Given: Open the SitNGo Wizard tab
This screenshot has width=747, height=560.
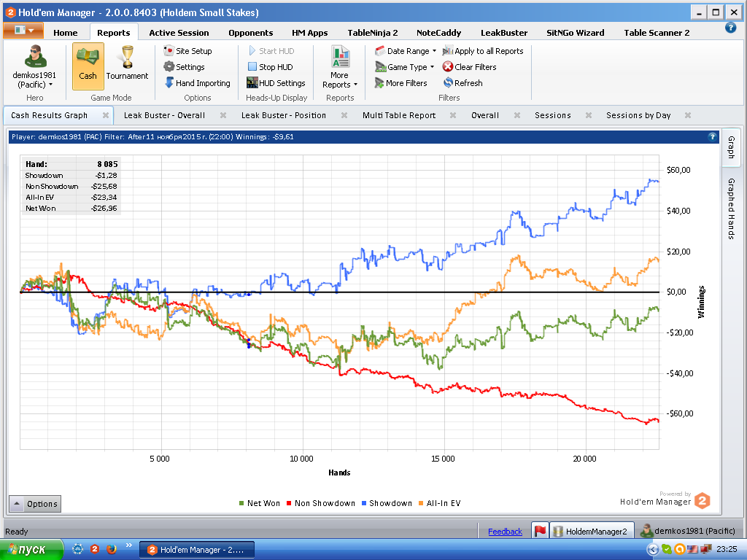Looking at the screenshot, I should coord(576,33).
